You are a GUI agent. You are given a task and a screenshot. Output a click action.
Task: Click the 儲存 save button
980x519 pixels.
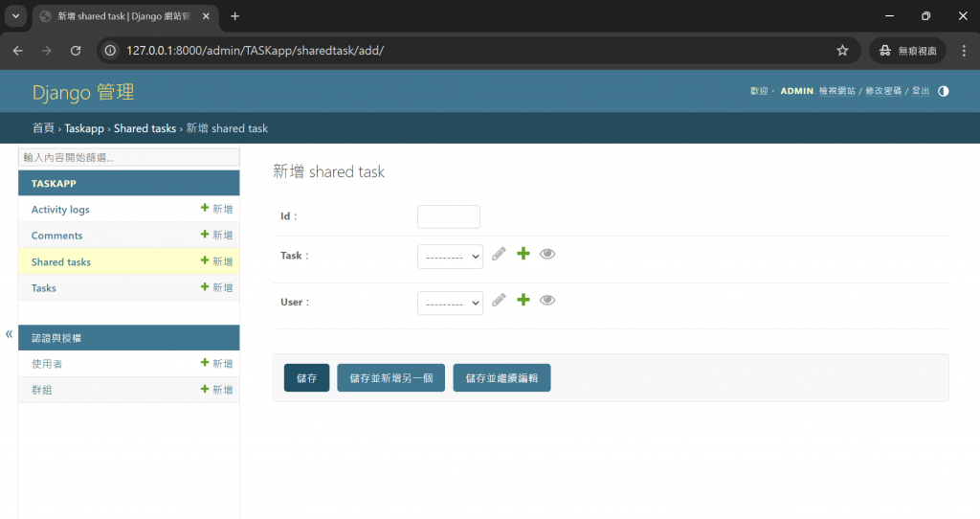(x=306, y=377)
